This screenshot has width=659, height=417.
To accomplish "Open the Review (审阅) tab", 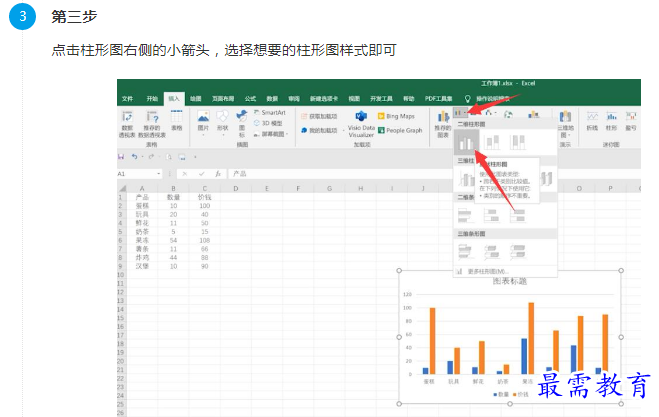I will (x=294, y=99).
